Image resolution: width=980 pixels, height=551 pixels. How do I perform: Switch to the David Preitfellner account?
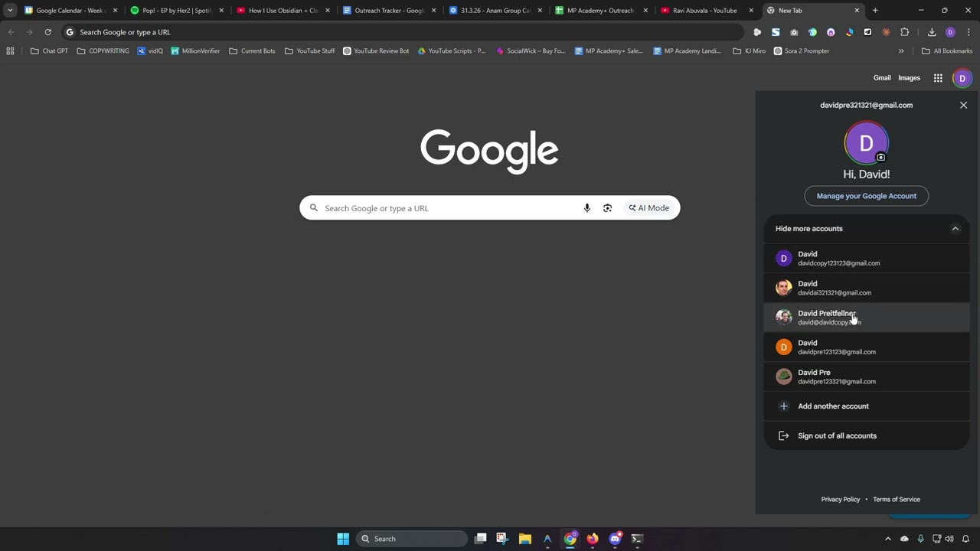pos(867,318)
